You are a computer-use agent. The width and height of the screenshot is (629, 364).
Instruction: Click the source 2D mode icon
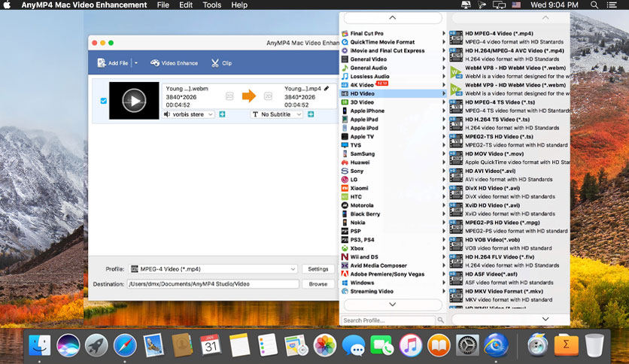229,96
